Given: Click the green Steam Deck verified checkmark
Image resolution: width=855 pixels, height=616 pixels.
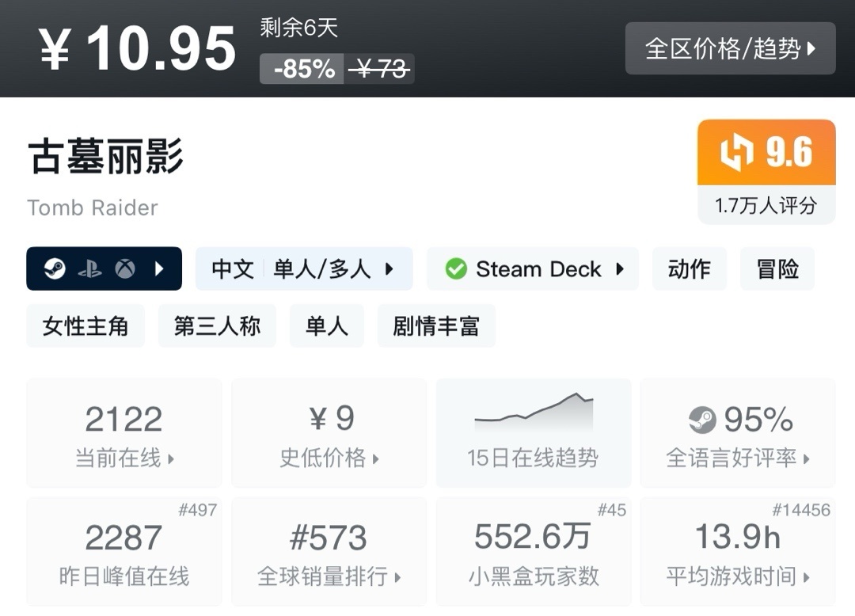Looking at the screenshot, I should (456, 269).
